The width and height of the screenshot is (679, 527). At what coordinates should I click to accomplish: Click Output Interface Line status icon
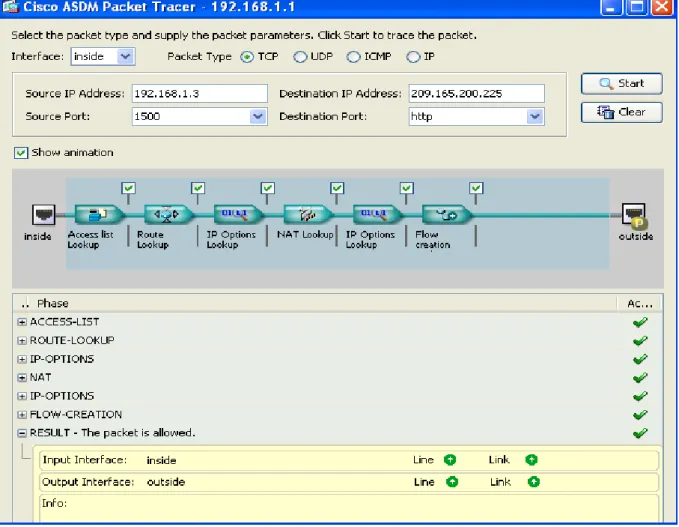[452, 482]
